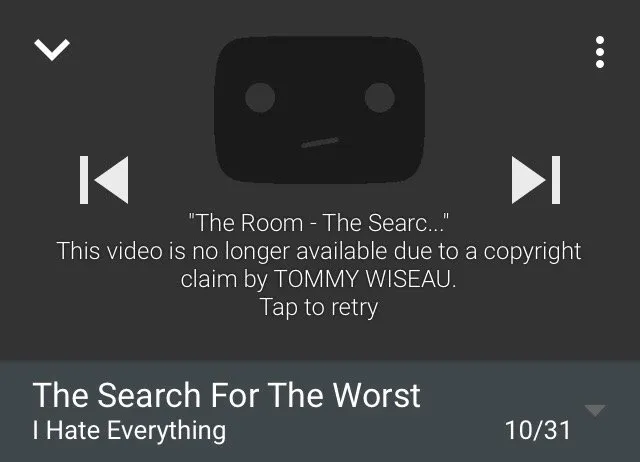Click the TOMMY WISEAU claimant name
640x462 pixels.
365,279
